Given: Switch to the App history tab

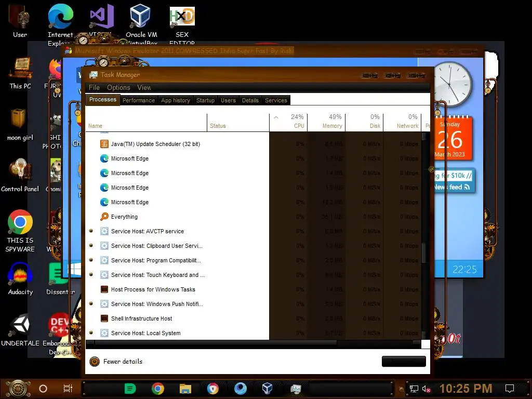Looking at the screenshot, I should 176,100.
